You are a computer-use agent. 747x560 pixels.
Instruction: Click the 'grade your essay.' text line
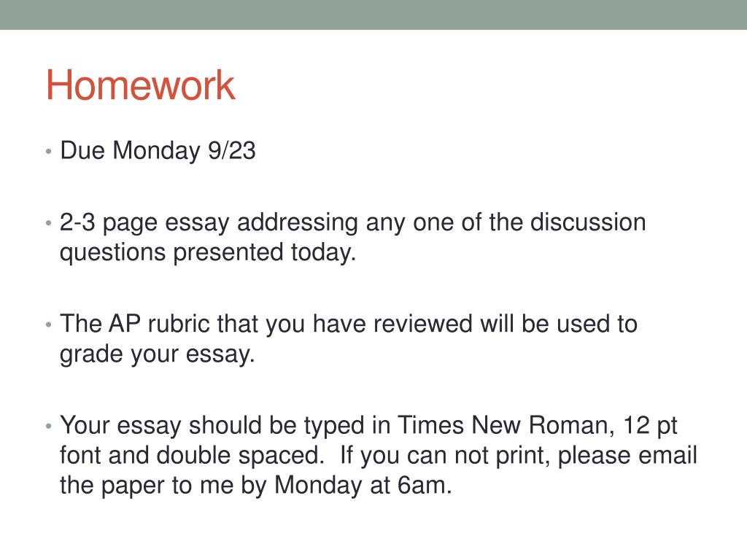(158, 354)
